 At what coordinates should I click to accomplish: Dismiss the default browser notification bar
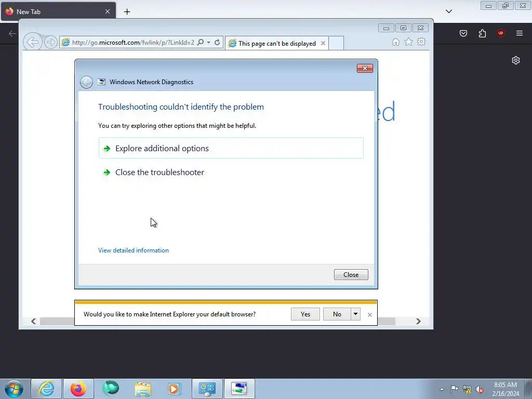pyautogui.click(x=370, y=315)
